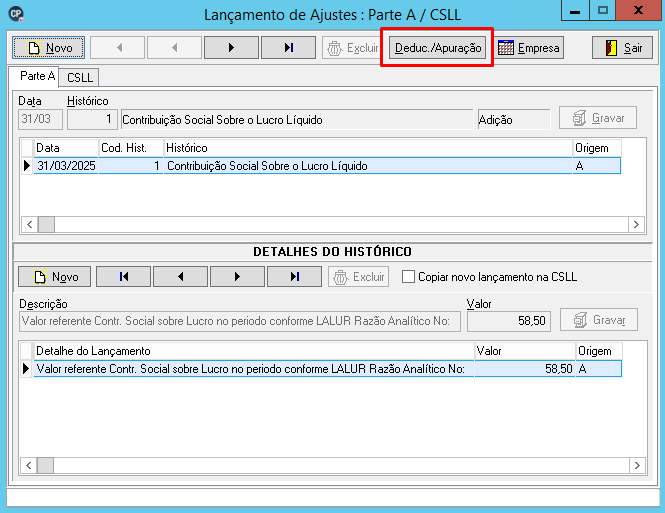
Task: Go to previous detail record
Action: [180, 277]
